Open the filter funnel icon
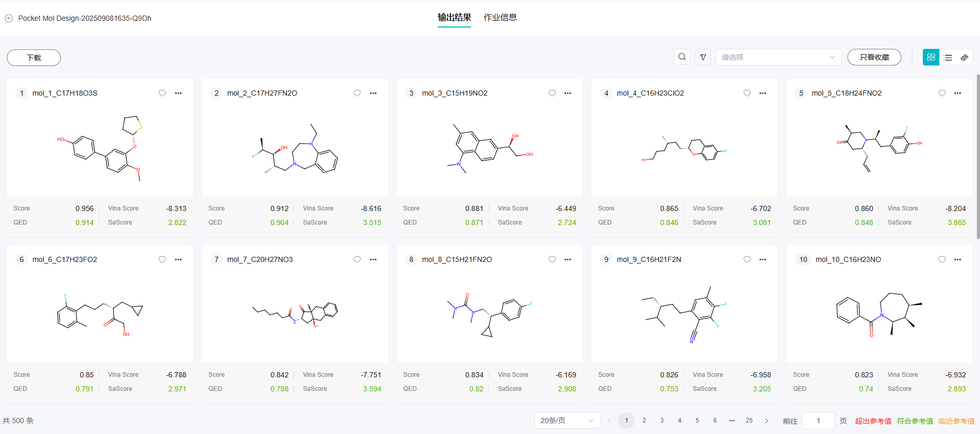This screenshot has height=434, width=980. tap(703, 57)
